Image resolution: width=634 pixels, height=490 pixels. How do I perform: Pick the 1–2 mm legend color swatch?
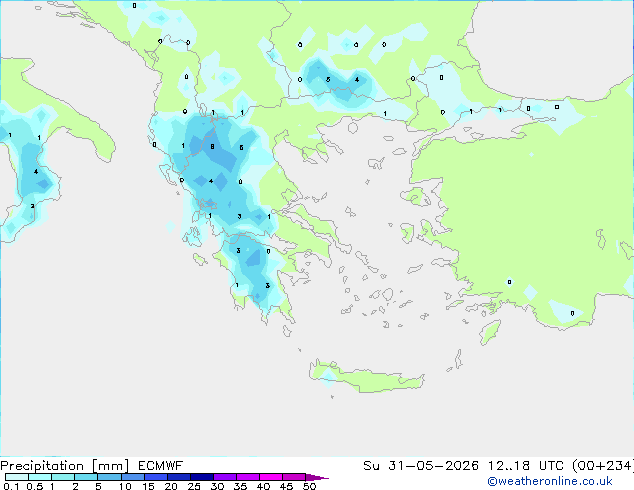(63, 477)
